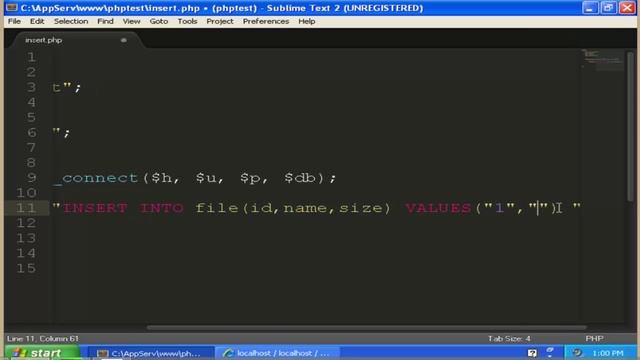This screenshot has height=360, width=640.
Task: Click $db variable on line 9
Action: (x=300, y=178)
